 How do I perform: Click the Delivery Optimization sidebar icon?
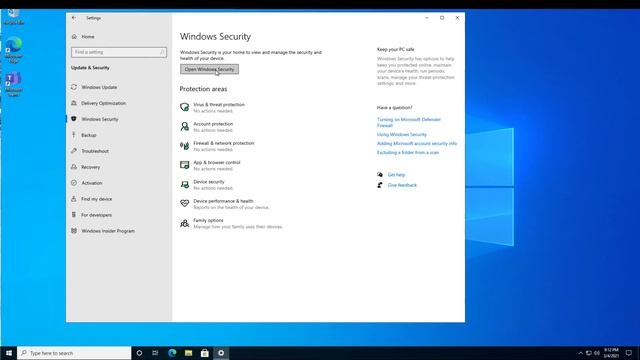click(x=74, y=103)
